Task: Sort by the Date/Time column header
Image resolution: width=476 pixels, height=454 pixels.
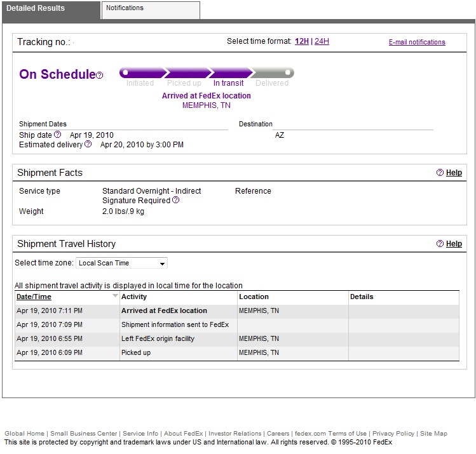Action: tap(34, 297)
